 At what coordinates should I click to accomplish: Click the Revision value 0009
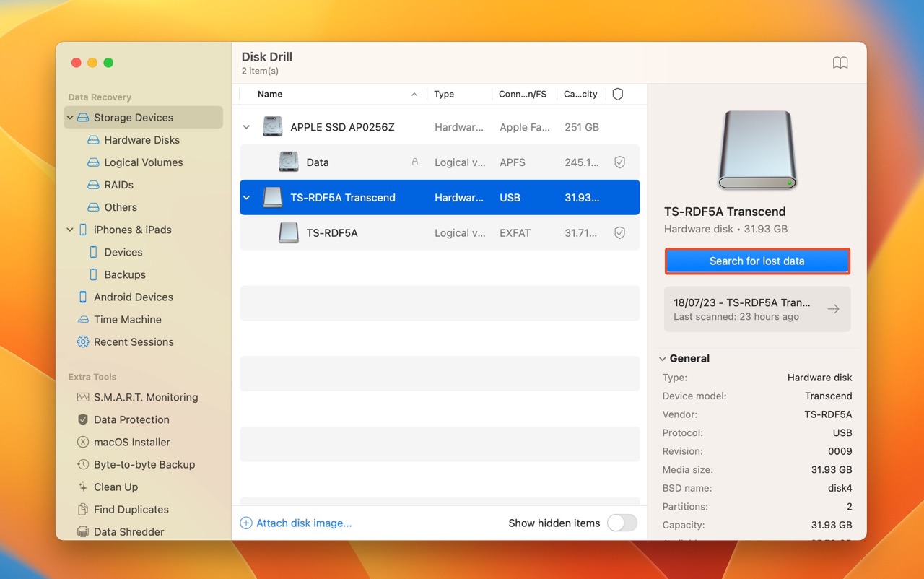click(840, 451)
